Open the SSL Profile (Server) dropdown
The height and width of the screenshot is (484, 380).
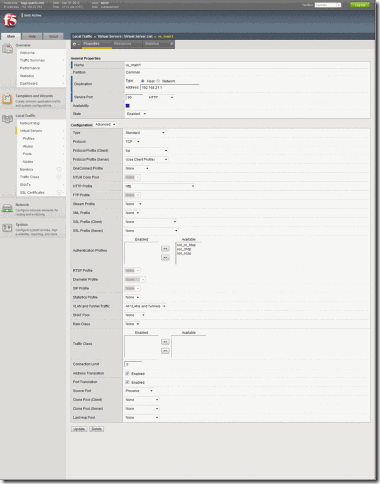point(151,231)
